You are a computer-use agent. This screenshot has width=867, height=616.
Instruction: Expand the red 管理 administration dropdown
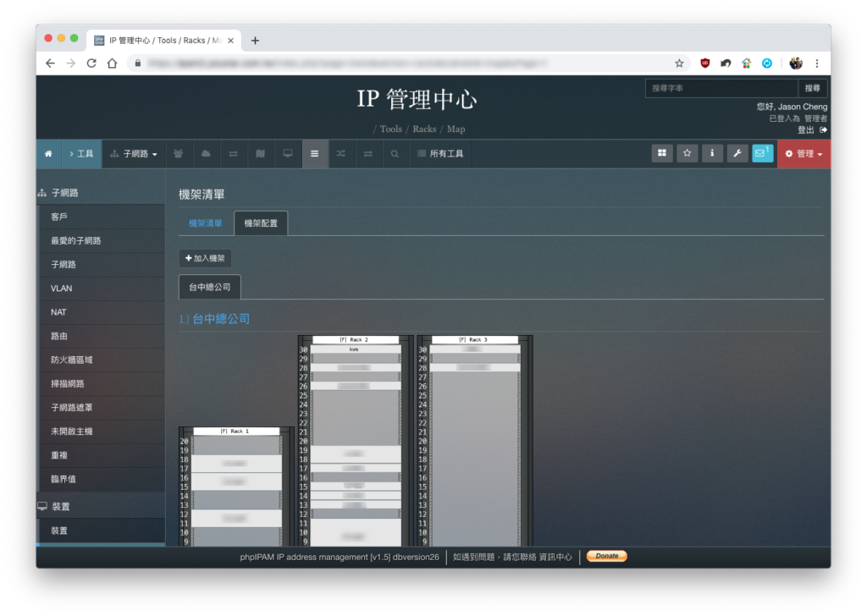pyautogui.click(x=804, y=154)
